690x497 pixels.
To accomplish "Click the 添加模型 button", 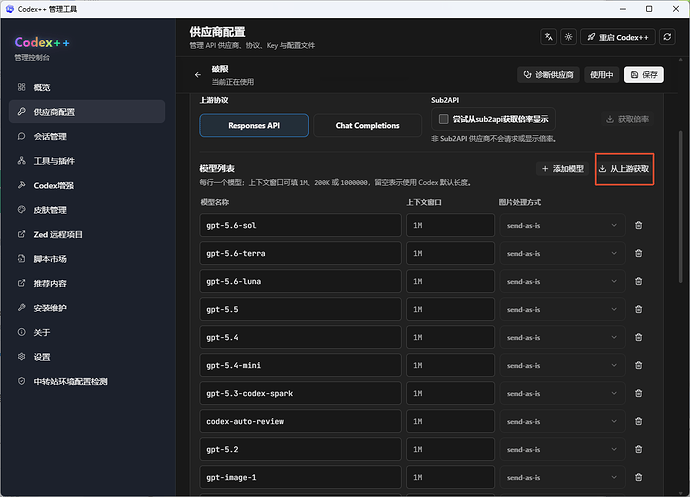I will pyautogui.click(x=562, y=169).
